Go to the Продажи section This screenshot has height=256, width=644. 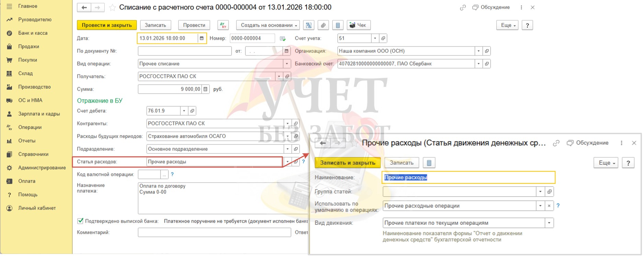click(x=28, y=46)
